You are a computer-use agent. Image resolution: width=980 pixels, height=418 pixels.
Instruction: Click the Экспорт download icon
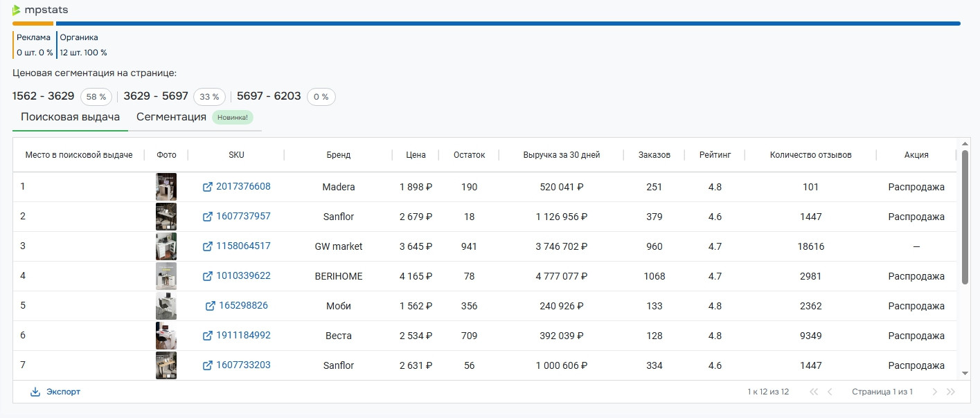35,392
